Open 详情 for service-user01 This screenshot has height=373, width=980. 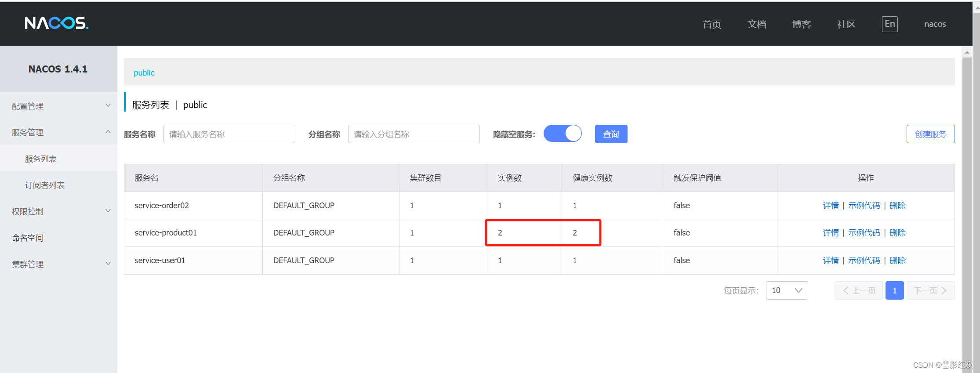pyautogui.click(x=831, y=260)
